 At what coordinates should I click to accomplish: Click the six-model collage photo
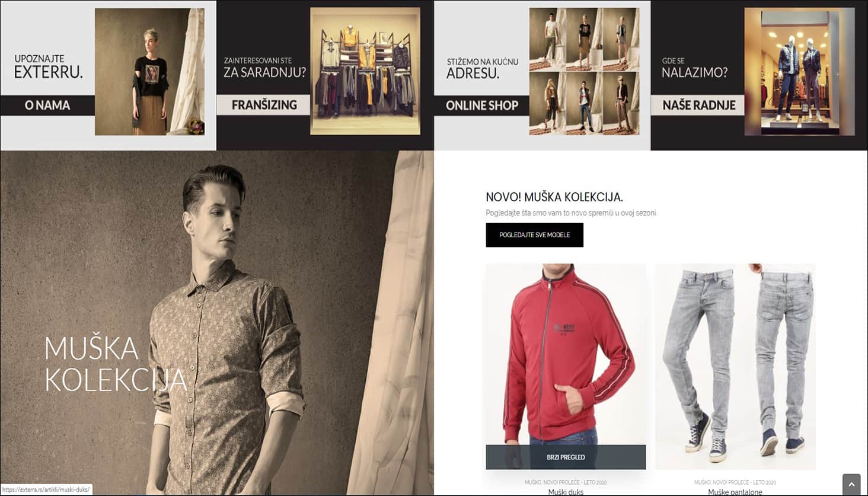[x=584, y=71]
